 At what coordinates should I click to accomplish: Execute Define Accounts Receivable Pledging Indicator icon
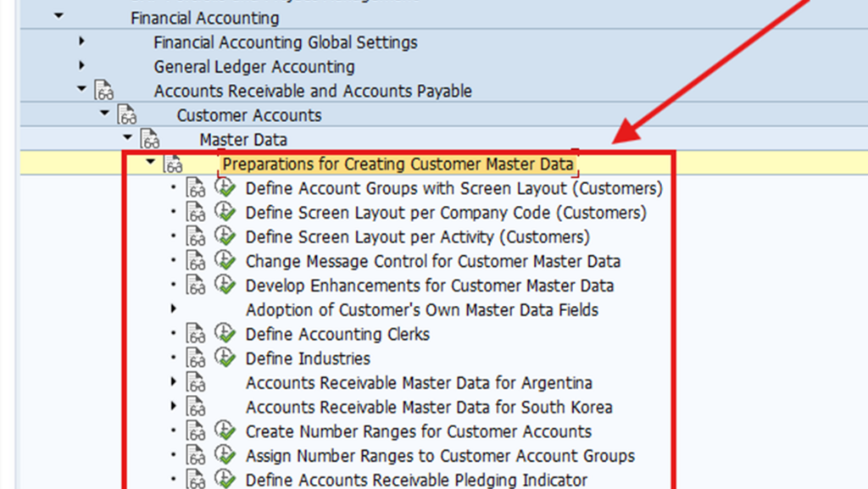click(225, 480)
